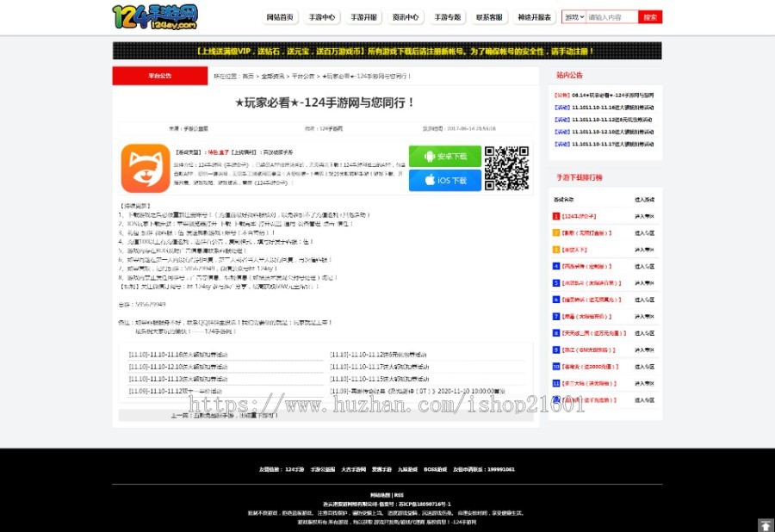The image size is (775, 532).
Task: Follow the 首页 breadcrumb link
Action: 248,76
